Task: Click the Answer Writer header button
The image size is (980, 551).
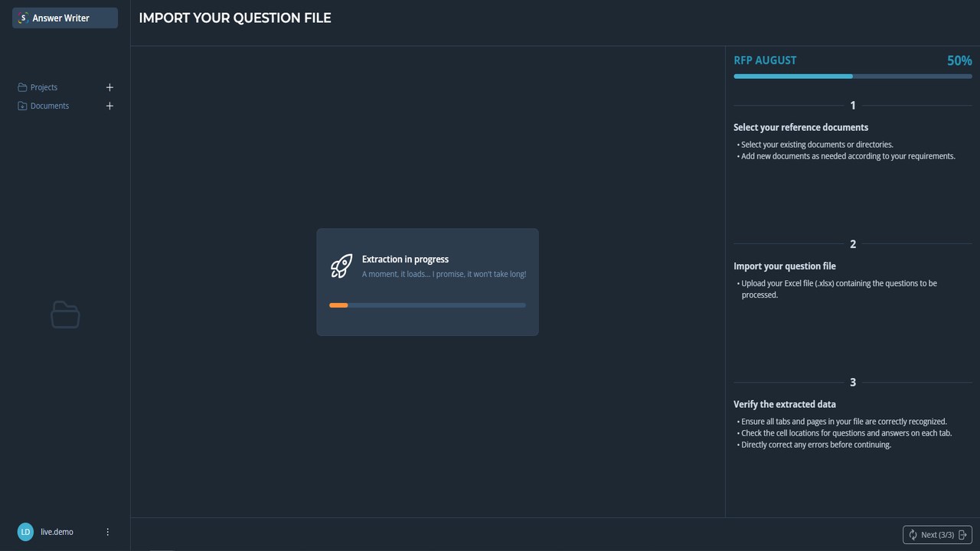Action: coord(65,18)
